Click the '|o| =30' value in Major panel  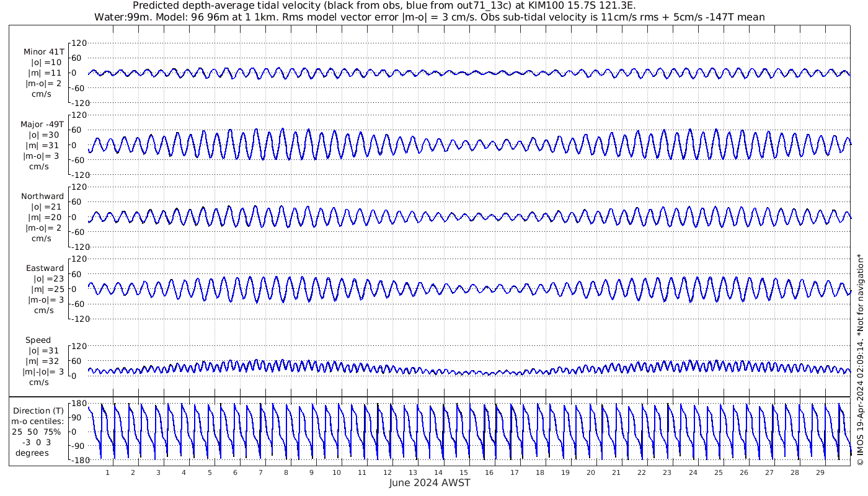[x=46, y=135]
